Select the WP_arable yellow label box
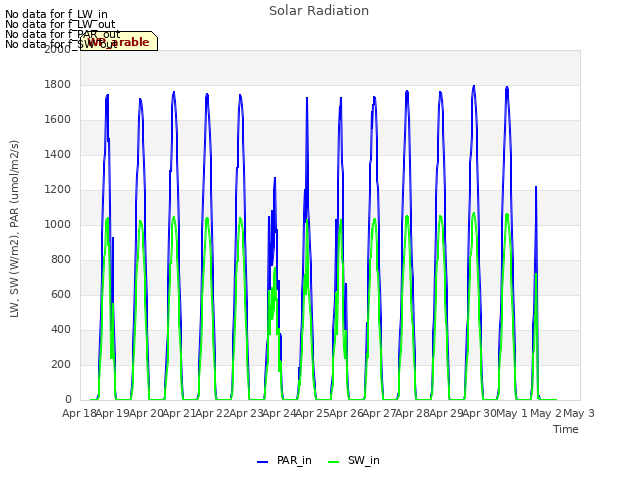 point(119,41)
